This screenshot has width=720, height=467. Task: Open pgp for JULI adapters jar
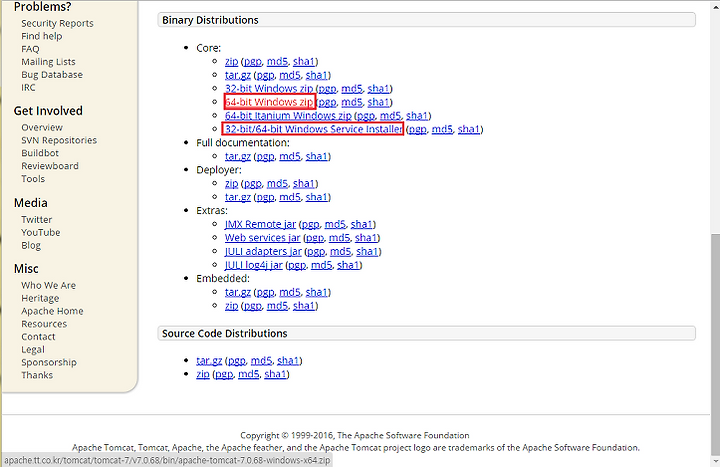tap(315, 251)
